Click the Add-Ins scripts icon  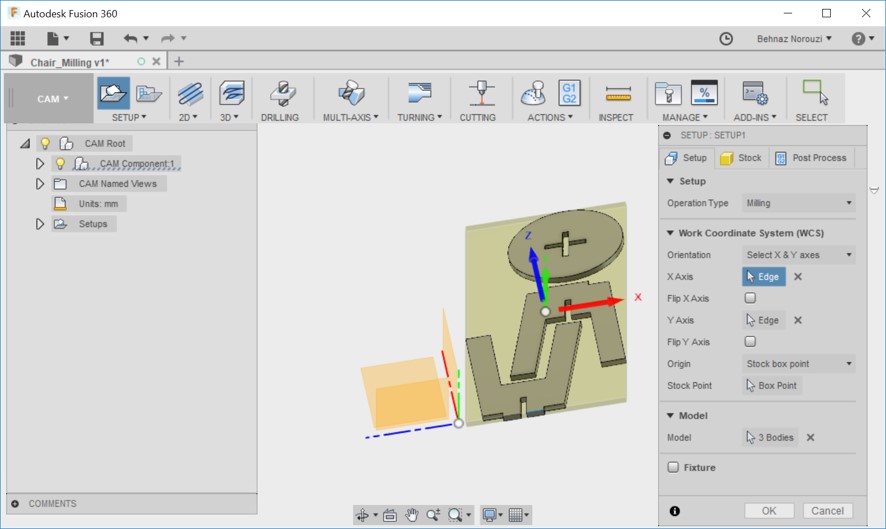(x=755, y=93)
